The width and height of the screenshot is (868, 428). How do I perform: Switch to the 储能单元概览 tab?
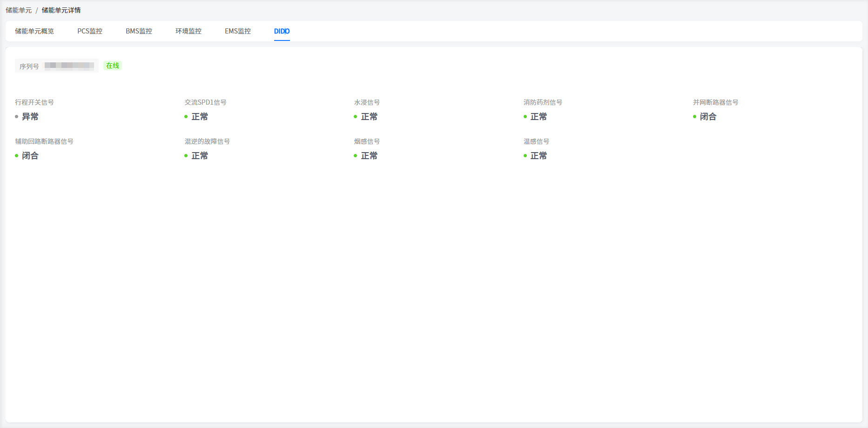click(34, 31)
